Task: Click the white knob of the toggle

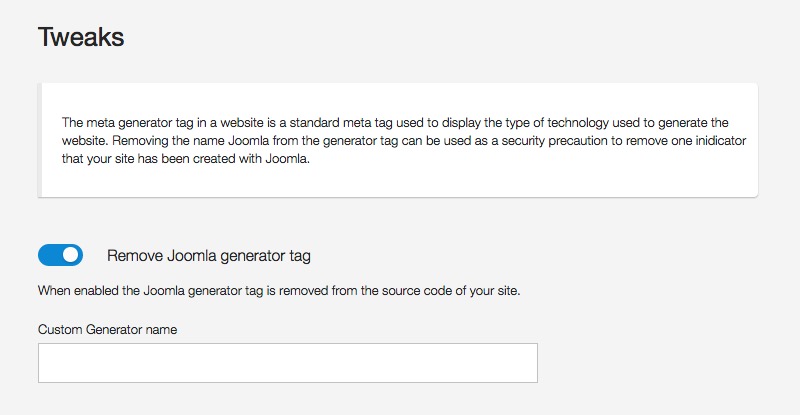Action: click(x=71, y=255)
